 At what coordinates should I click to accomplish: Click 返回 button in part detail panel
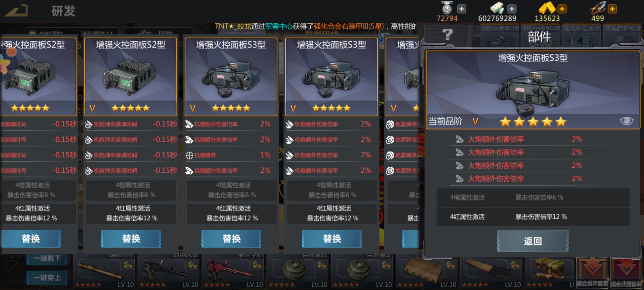pos(532,241)
